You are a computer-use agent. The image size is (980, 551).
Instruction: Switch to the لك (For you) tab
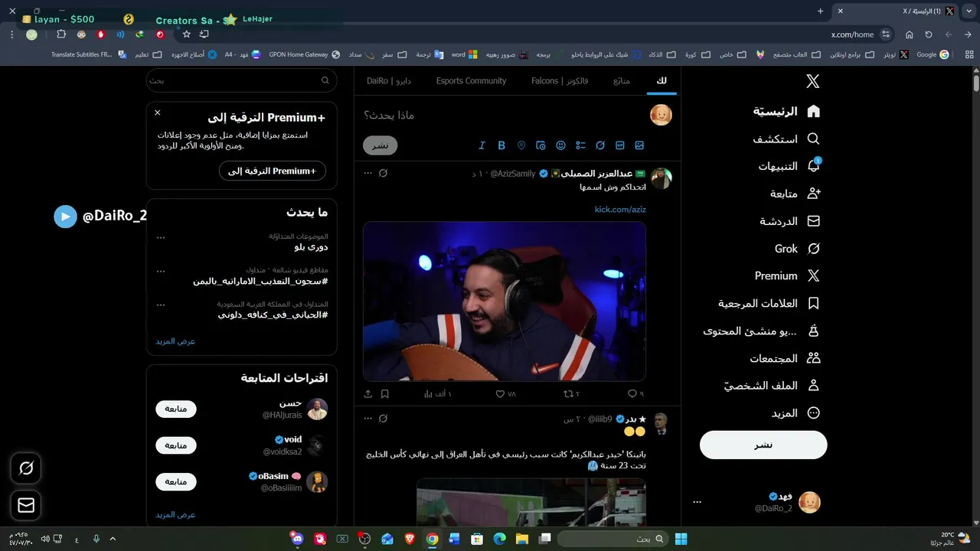tap(661, 80)
